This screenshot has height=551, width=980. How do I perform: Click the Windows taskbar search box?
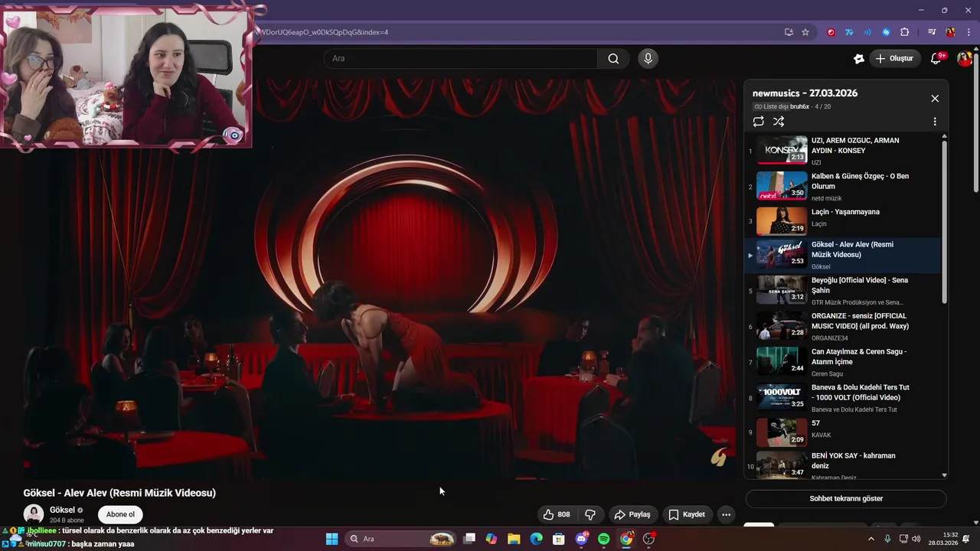click(402, 539)
